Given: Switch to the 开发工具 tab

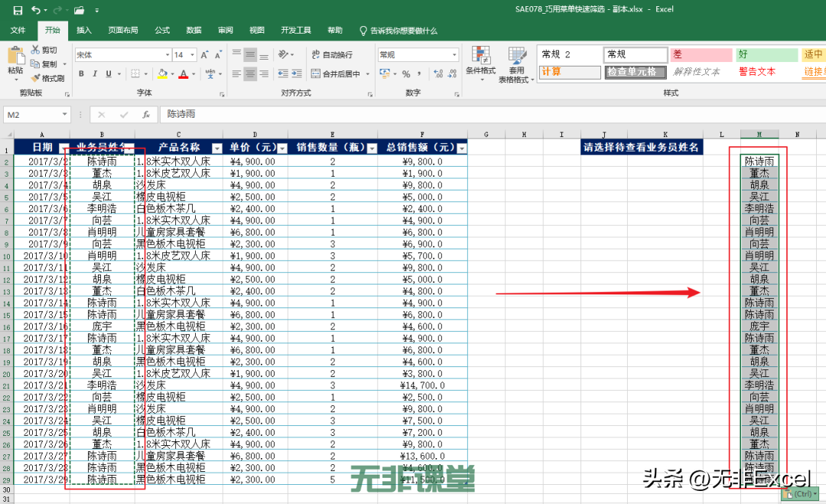Looking at the screenshot, I should pyautogui.click(x=296, y=31).
